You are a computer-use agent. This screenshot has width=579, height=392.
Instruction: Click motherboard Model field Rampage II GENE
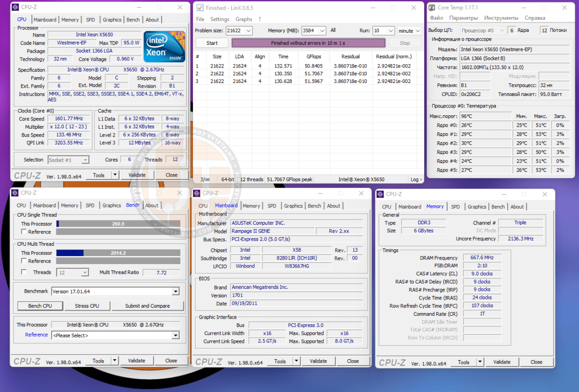(272, 231)
